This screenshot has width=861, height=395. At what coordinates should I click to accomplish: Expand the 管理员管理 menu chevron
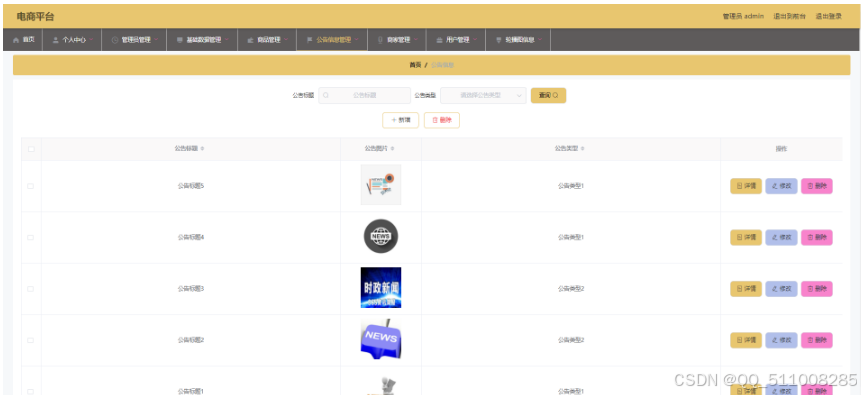tap(156, 40)
